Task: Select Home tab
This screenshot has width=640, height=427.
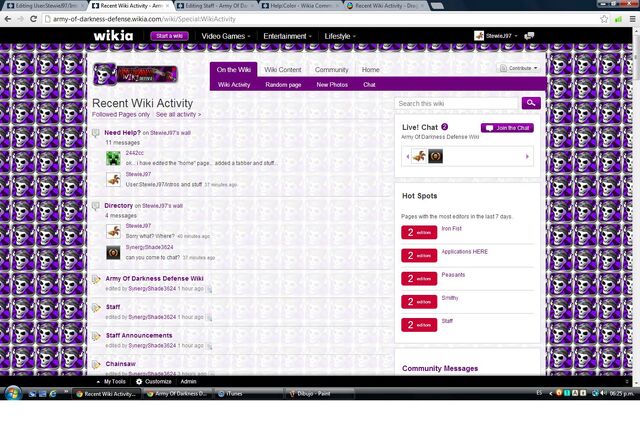Action: click(x=371, y=70)
